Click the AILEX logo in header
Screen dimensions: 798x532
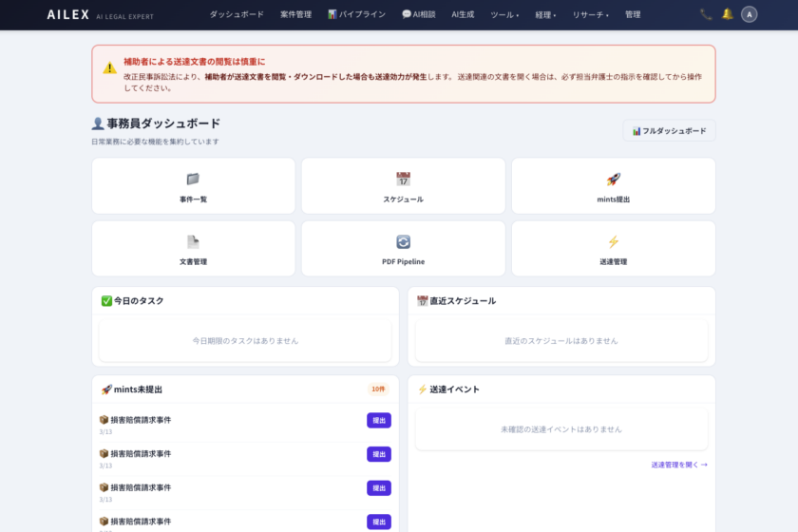[x=68, y=15]
